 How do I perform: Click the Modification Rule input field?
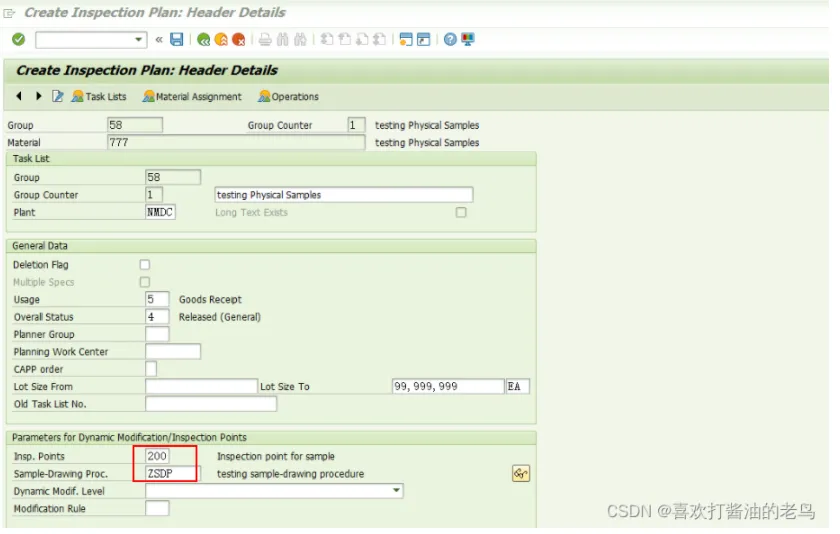point(157,508)
